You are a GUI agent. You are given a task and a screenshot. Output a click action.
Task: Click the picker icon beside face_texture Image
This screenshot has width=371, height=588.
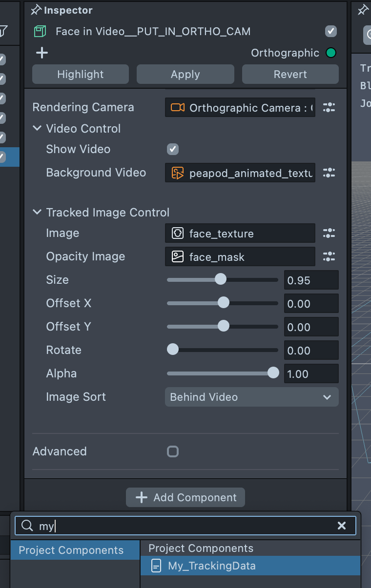point(329,233)
